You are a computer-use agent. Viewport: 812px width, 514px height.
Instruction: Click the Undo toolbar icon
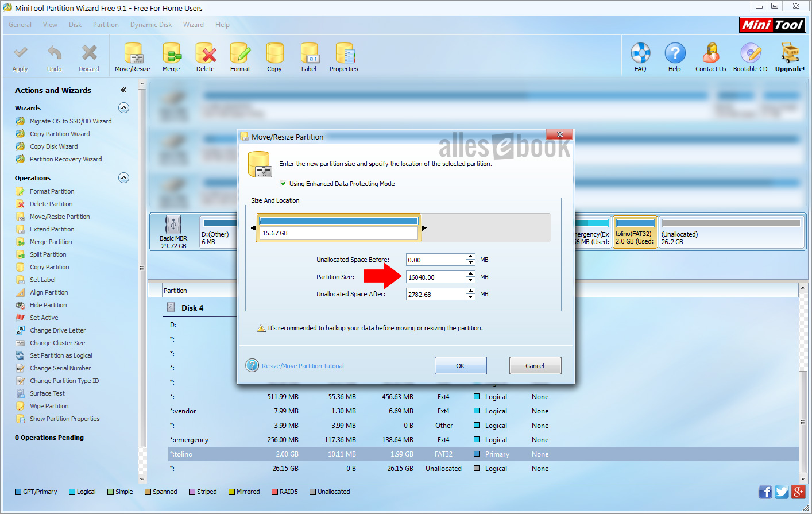[54, 57]
